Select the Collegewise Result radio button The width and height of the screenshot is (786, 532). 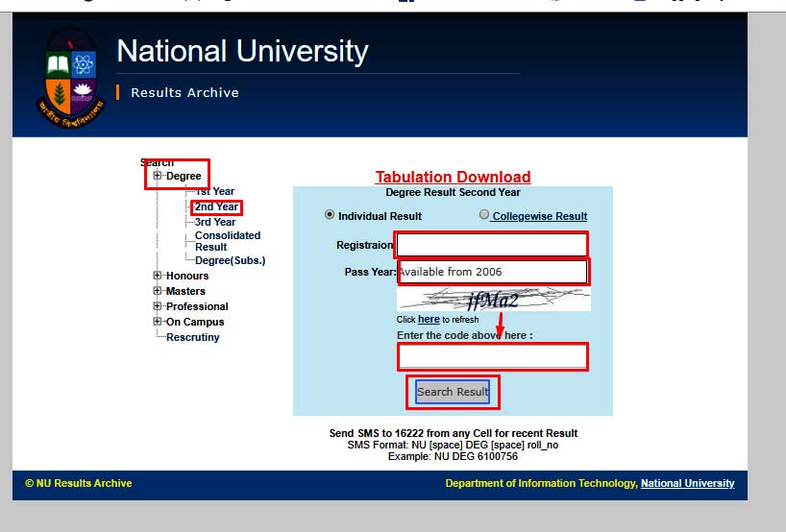tap(483, 214)
